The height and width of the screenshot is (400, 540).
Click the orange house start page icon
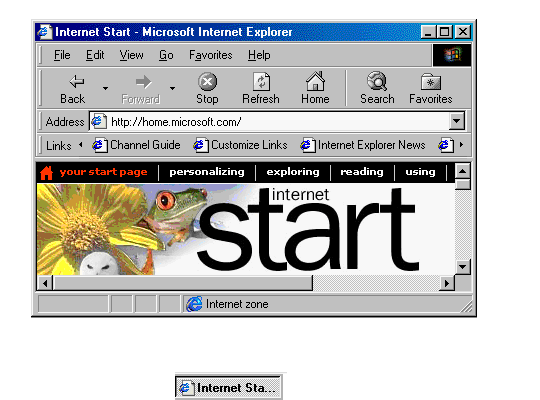pos(46,173)
